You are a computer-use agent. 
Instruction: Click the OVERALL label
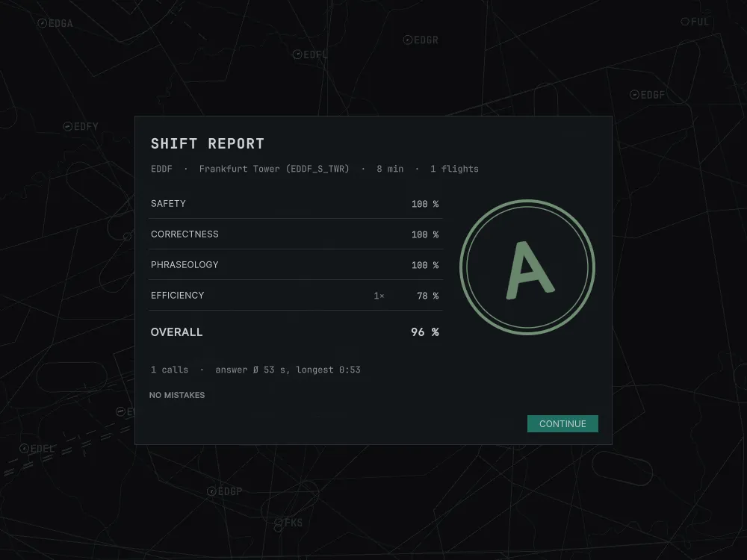[176, 332]
